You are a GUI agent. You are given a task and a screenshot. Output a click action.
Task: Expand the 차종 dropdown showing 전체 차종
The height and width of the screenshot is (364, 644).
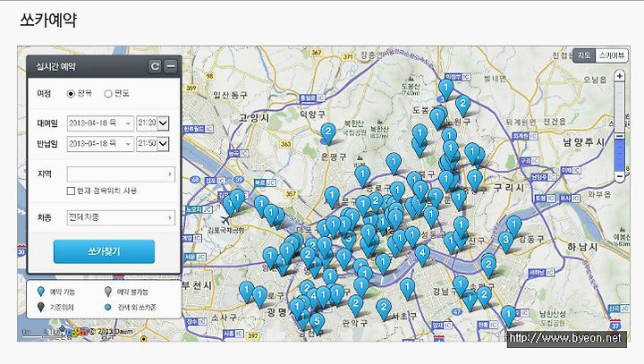point(121,217)
